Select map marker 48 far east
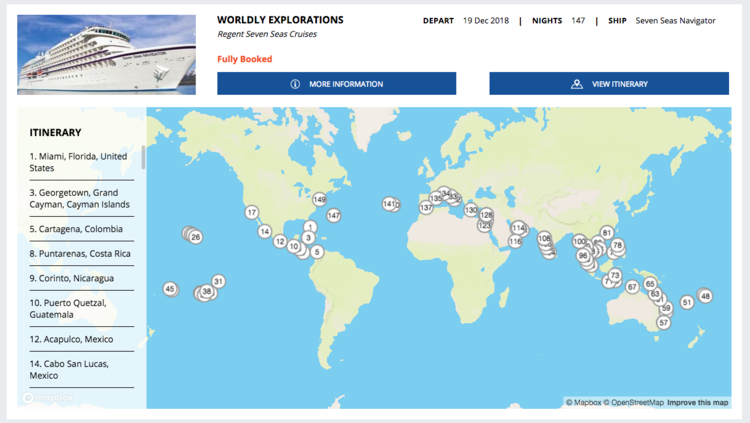750x423 pixels. click(706, 296)
